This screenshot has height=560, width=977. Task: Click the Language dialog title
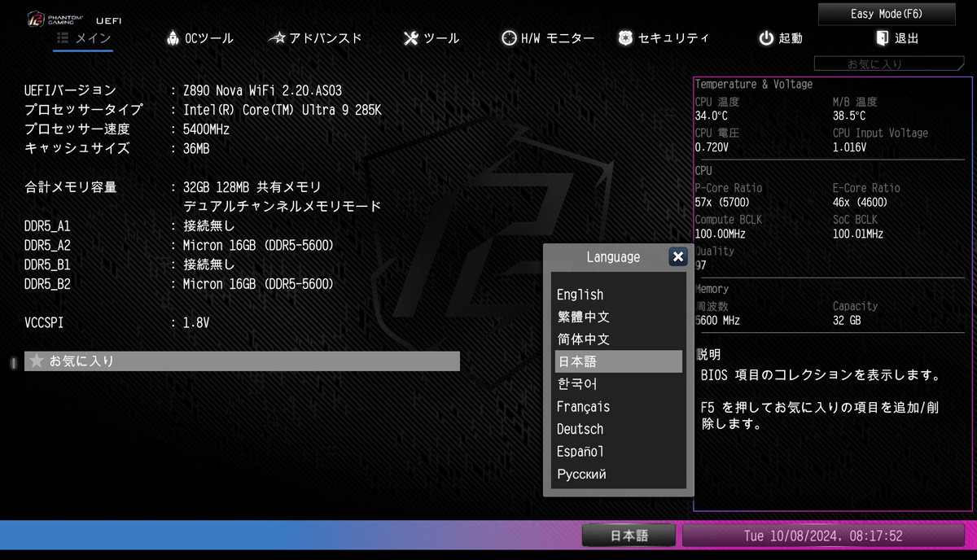[613, 257]
